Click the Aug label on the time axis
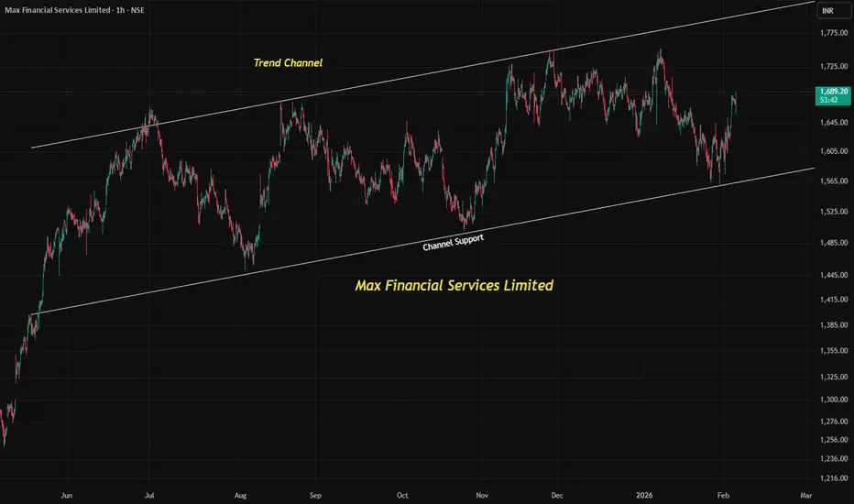The image size is (854, 504). (x=240, y=496)
